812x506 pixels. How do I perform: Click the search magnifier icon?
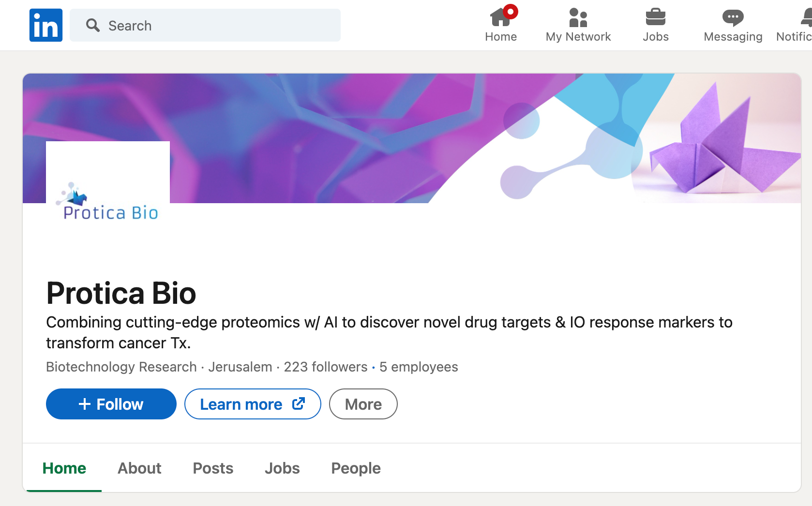coord(92,25)
